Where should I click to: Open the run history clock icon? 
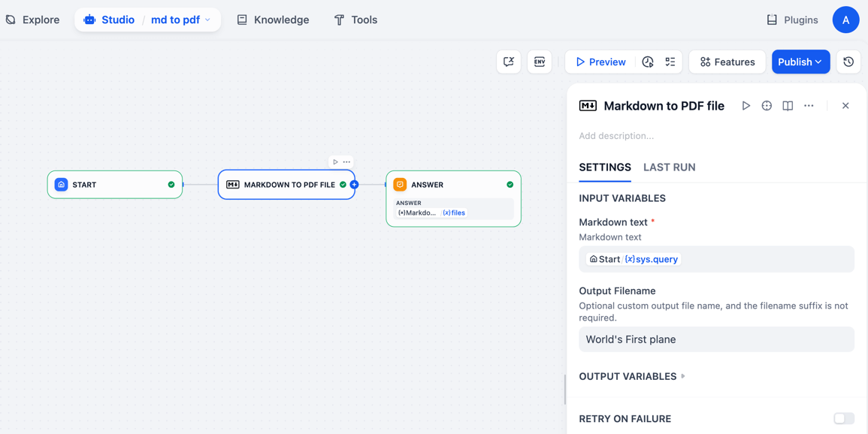pyautogui.click(x=648, y=62)
